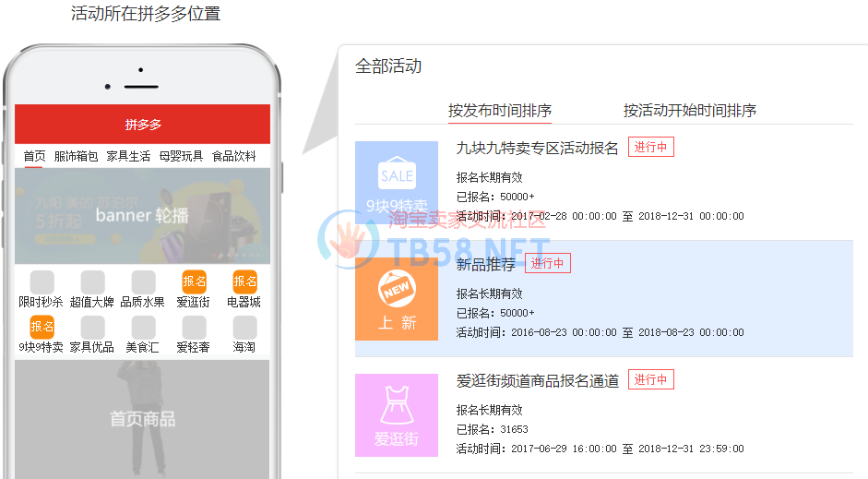Click 爱逛街 activity time 2017-06-29 16:00:00

point(564,449)
